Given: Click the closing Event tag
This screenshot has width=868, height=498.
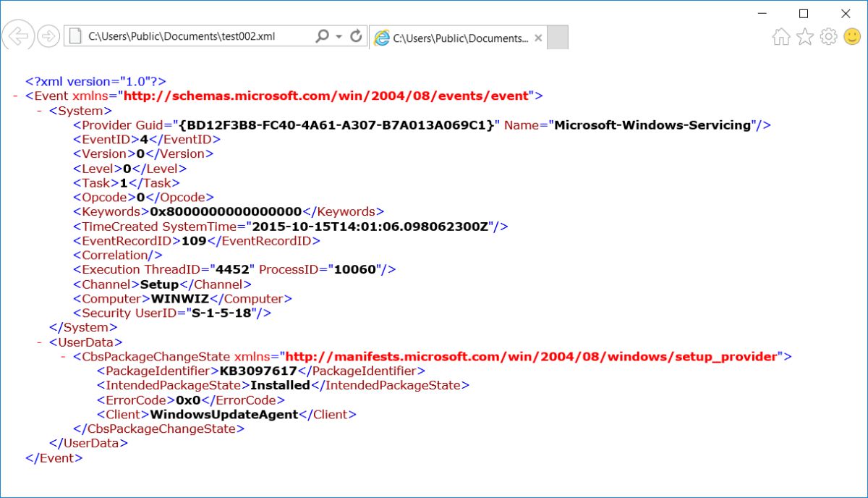Looking at the screenshot, I should coord(54,458).
